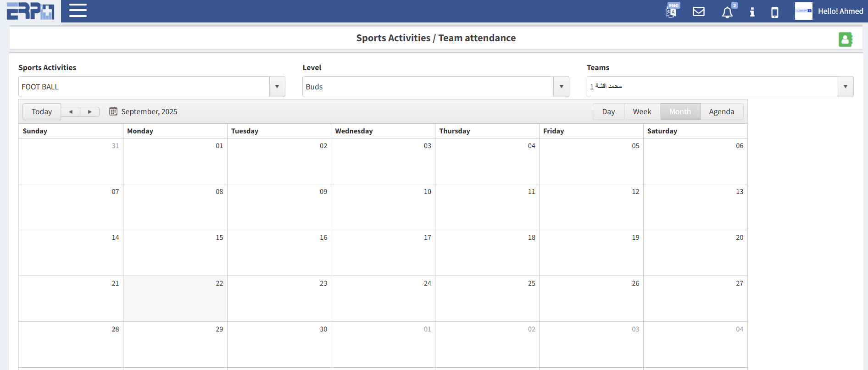Switch to the Day view
Viewport: 868px width, 370px height.
click(x=608, y=111)
